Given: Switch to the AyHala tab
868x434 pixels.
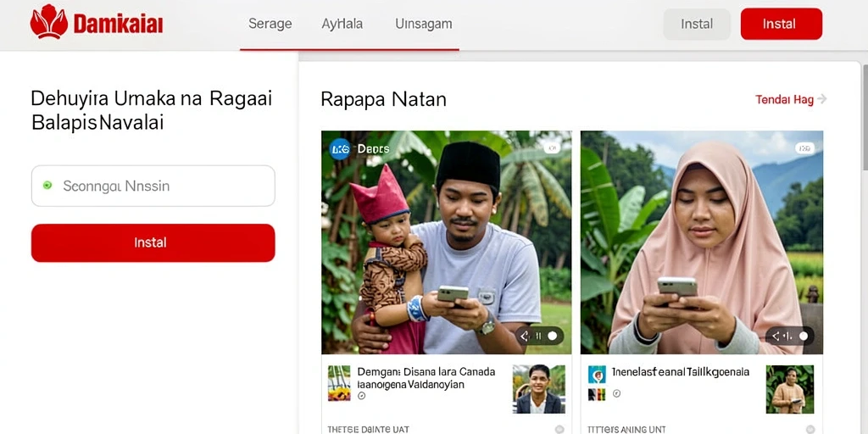Looking at the screenshot, I should (x=342, y=24).
